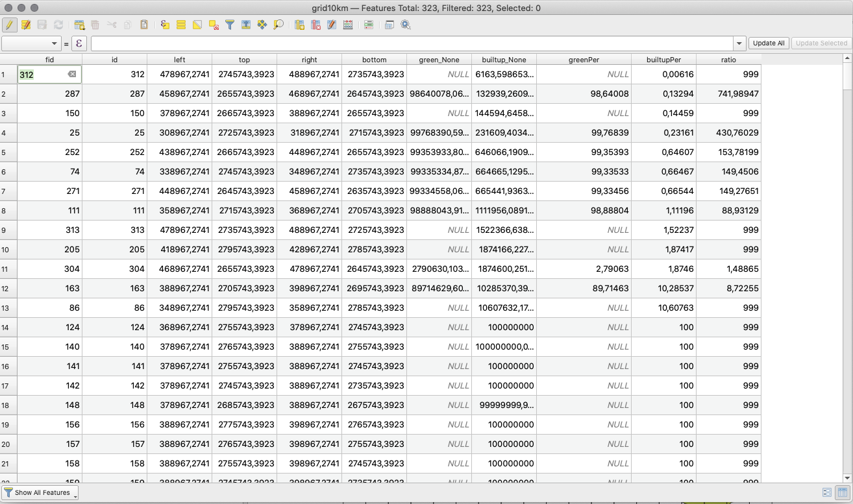Click builtupPer cell 10,60763
853x504 pixels.
coord(663,308)
